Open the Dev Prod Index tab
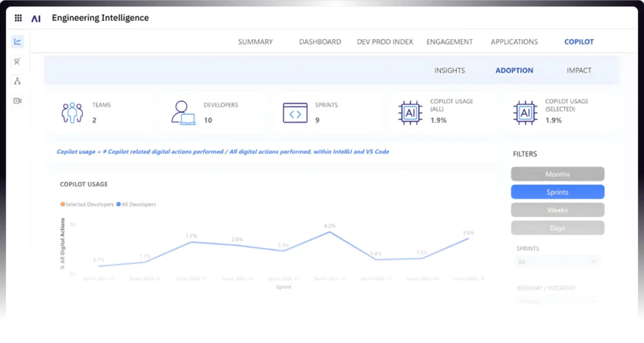 point(385,42)
